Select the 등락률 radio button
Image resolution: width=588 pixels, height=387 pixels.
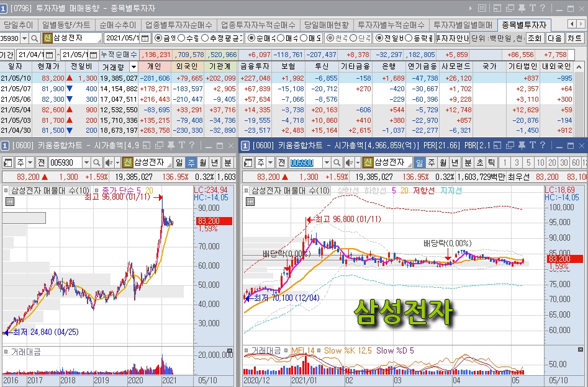point(409,38)
